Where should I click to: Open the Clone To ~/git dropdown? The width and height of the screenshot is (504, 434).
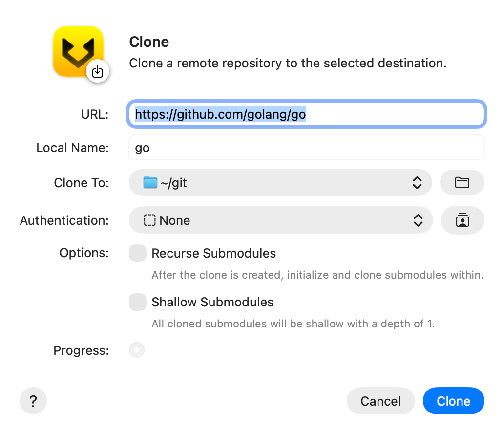point(280,182)
